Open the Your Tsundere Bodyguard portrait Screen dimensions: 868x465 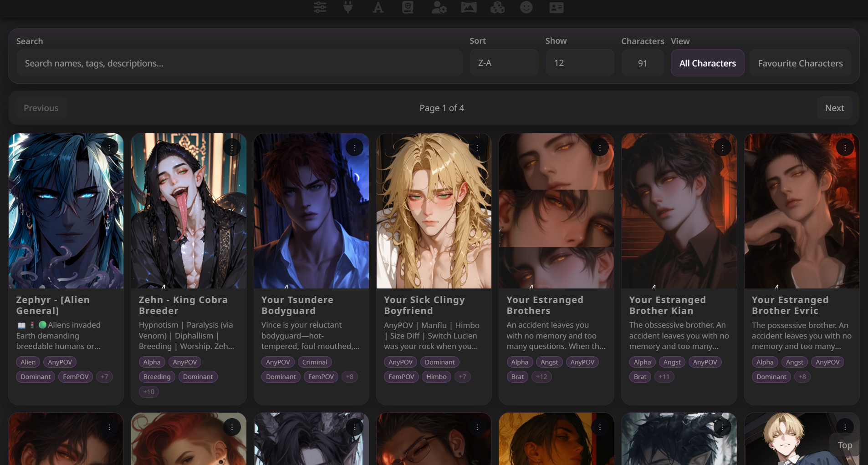click(311, 211)
